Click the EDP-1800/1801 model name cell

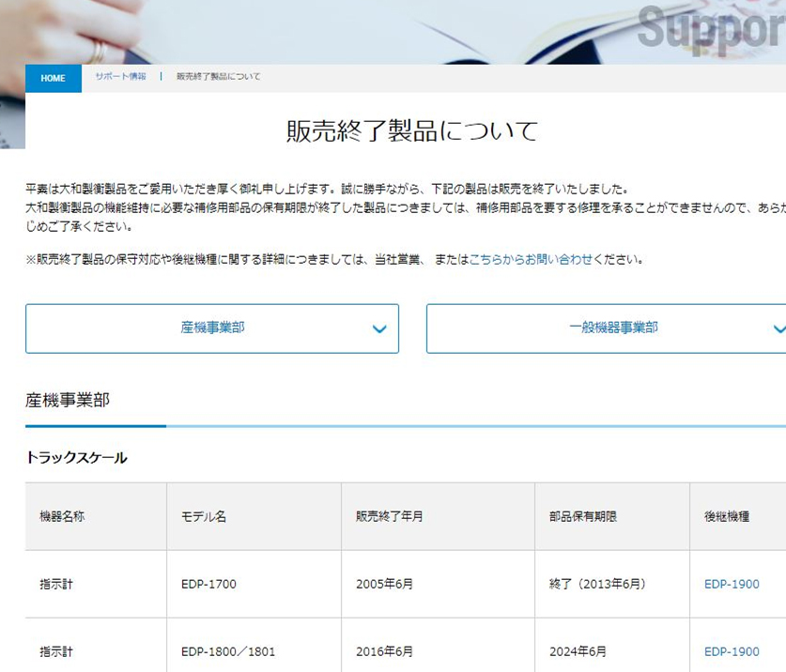pos(228,651)
